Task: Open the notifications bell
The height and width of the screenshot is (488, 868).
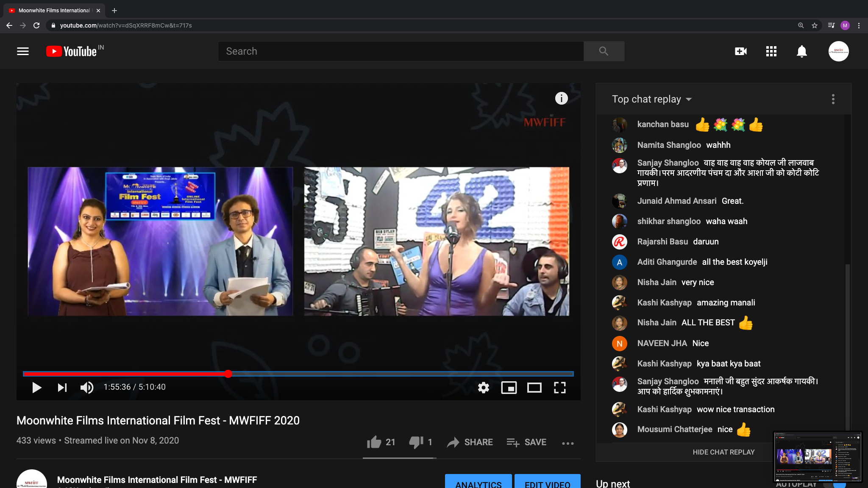Action: [801, 52]
